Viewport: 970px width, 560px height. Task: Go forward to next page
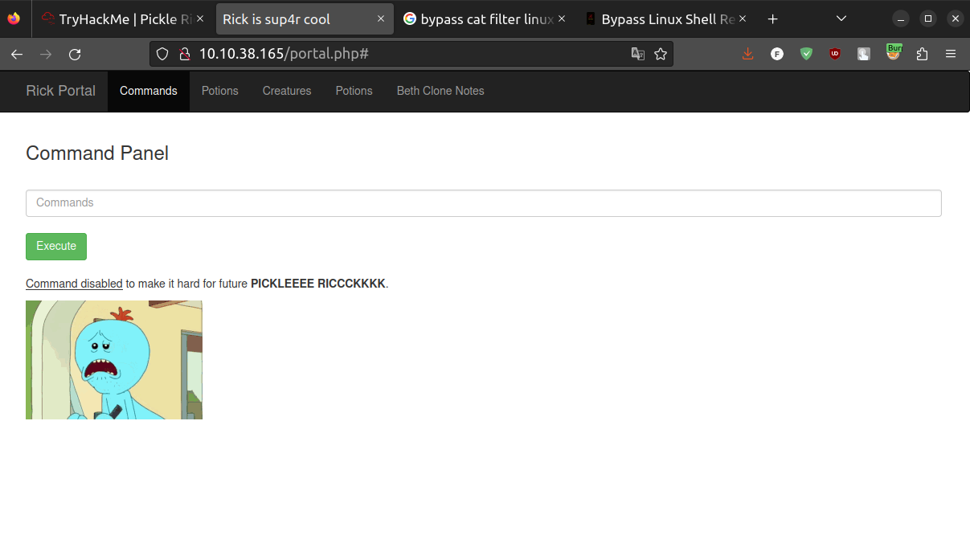[x=46, y=54]
